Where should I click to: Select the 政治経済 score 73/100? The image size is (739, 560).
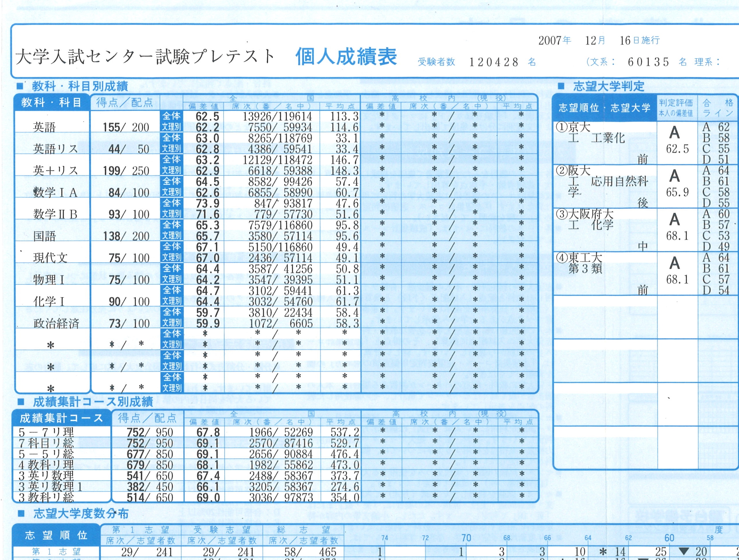(x=129, y=323)
